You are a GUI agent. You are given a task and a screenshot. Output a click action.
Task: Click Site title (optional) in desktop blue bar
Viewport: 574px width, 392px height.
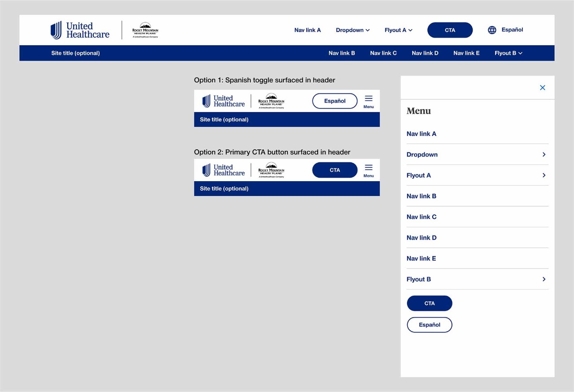pyautogui.click(x=75, y=53)
